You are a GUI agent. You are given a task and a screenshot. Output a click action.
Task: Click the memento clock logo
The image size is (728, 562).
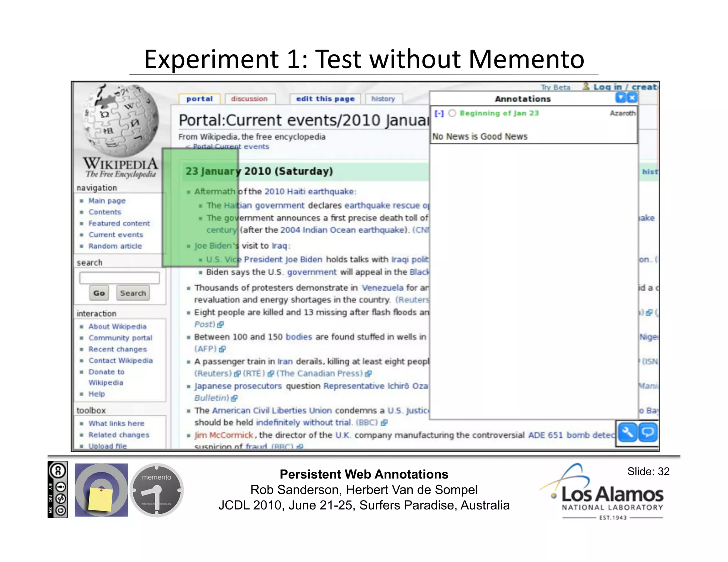point(156,490)
